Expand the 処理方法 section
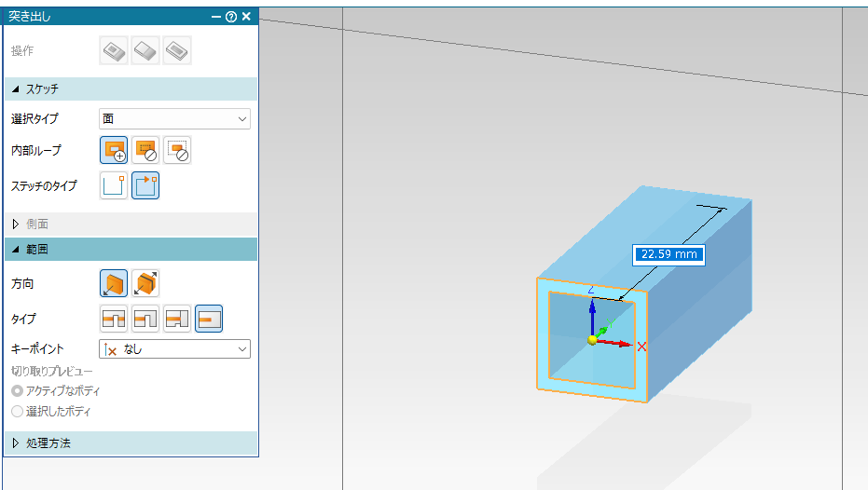 point(47,443)
